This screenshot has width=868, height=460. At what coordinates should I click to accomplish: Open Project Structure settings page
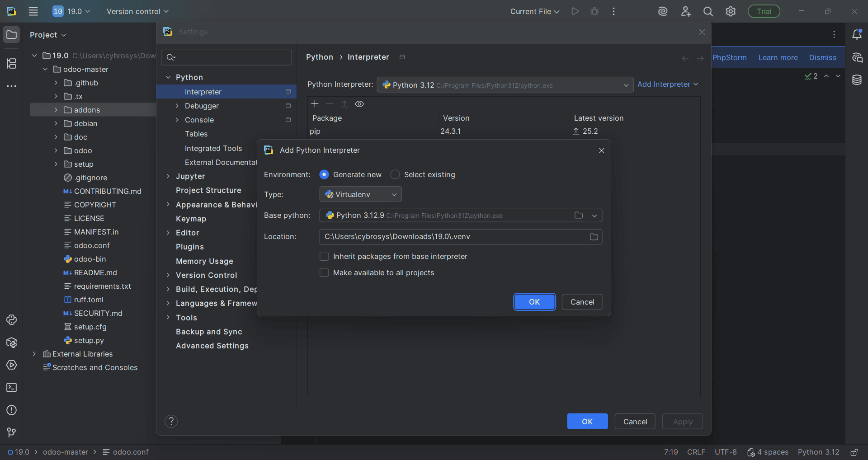(208, 190)
